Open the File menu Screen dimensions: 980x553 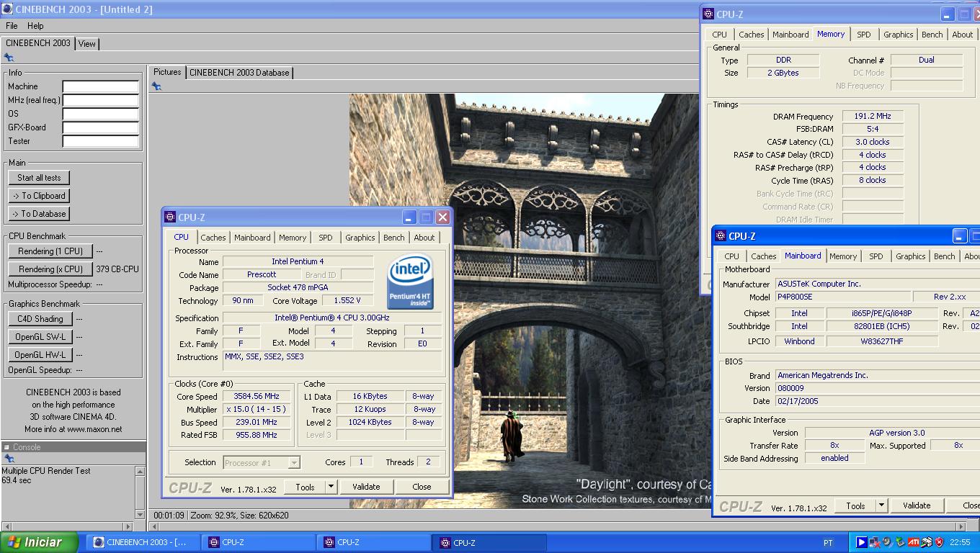12,26
